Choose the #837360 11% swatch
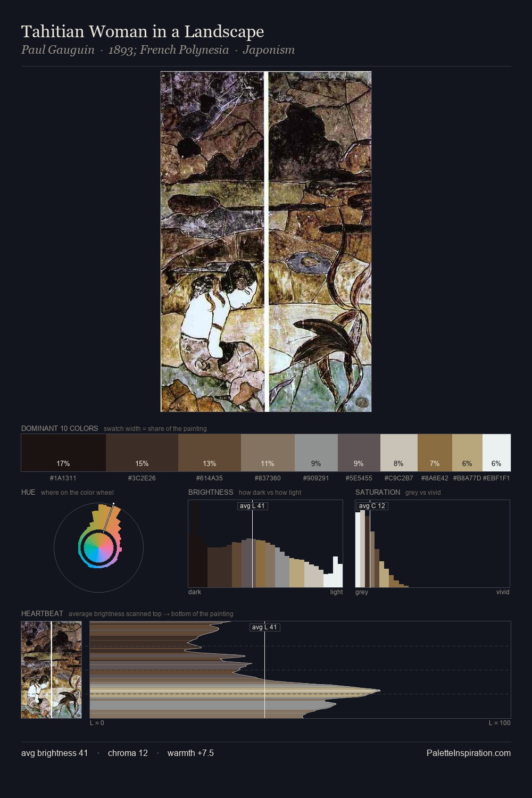This screenshot has width=532, height=798. coord(268,453)
